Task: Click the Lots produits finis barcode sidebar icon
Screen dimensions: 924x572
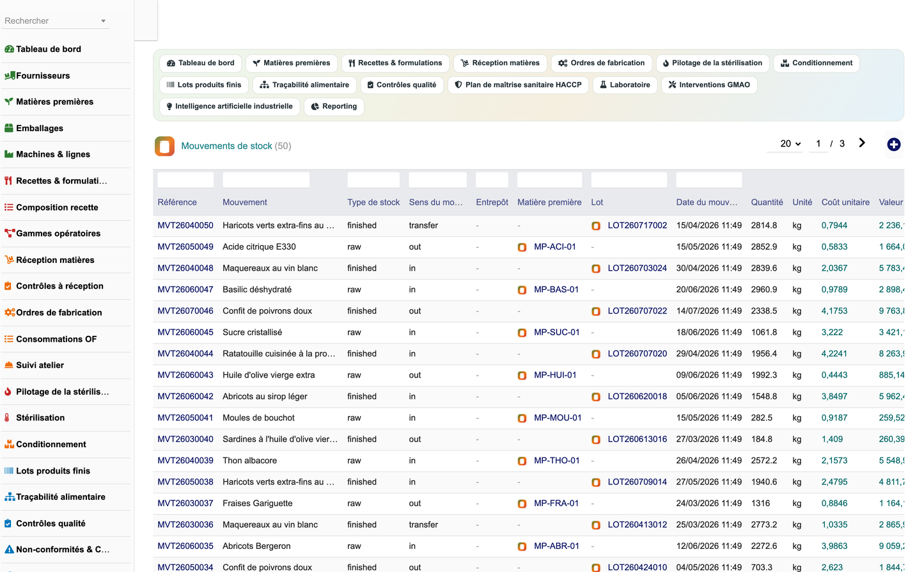Action: 9,471
